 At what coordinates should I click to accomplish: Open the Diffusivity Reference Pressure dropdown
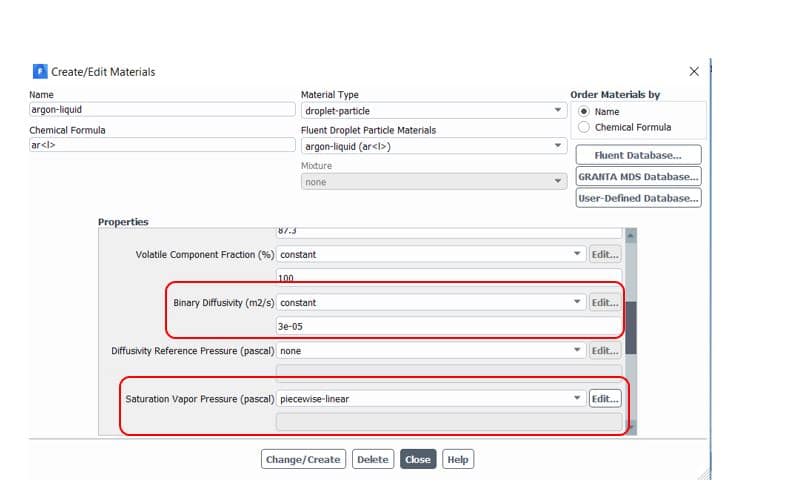(x=430, y=351)
